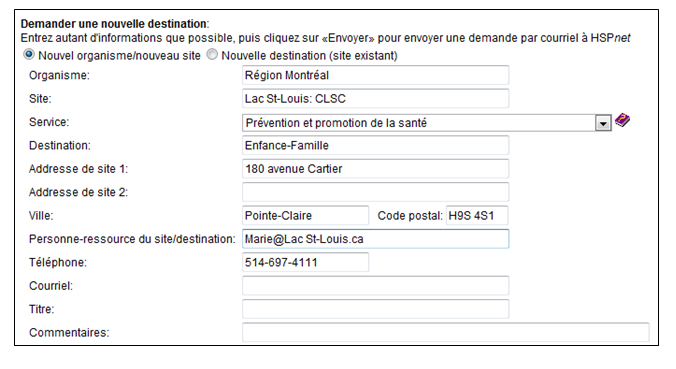Viewport: 676px width, 369px height.
Task: Open the Prévention et promotion de la santé combo box
Action: coord(427,123)
